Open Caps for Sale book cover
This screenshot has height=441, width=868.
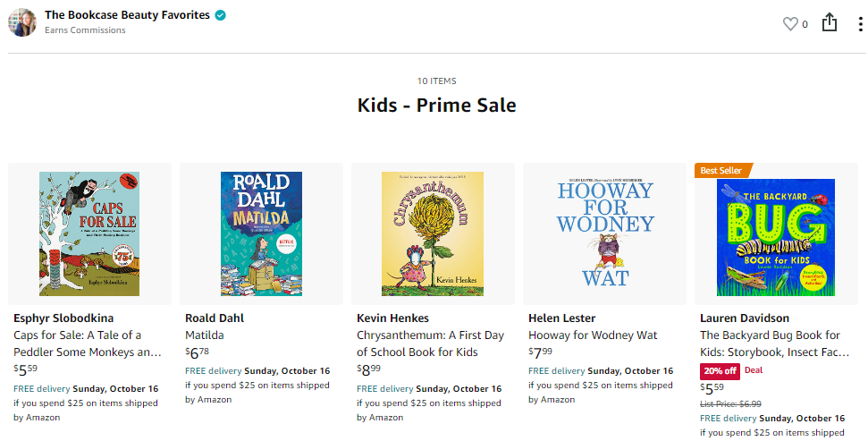pyautogui.click(x=89, y=233)
